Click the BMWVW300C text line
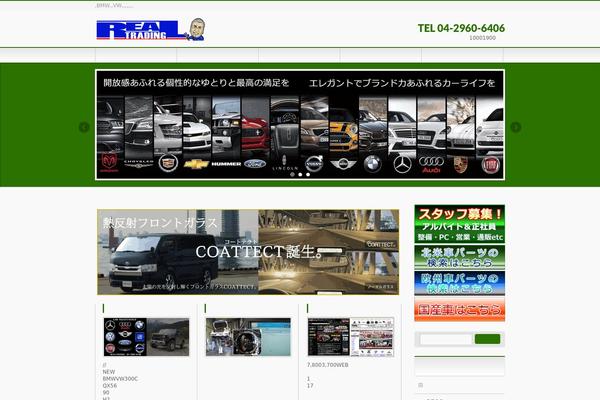 coord(120,379)
